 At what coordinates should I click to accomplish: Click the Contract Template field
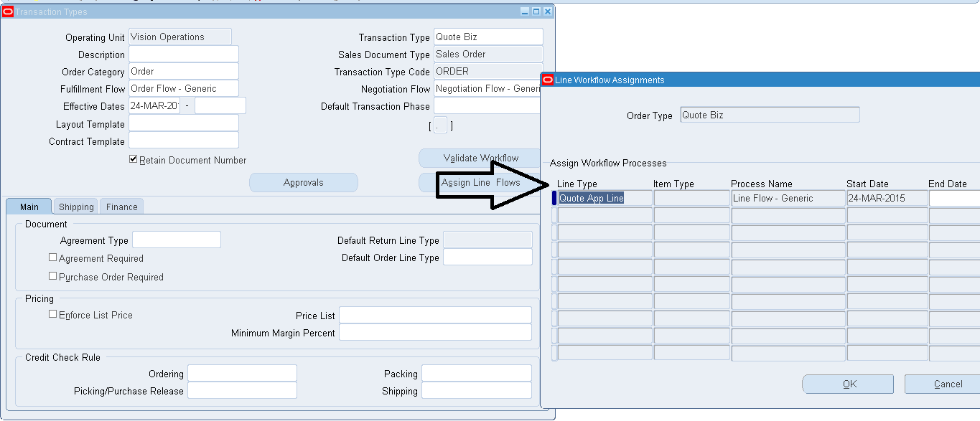[x=183, y=141]
